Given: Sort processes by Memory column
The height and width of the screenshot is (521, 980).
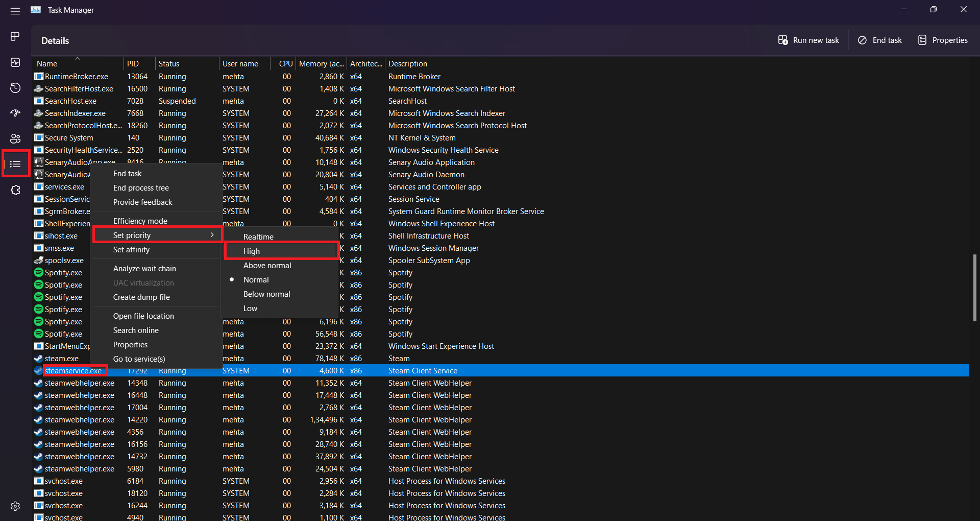Looking at the screenshot, I should tap(321, 64).
